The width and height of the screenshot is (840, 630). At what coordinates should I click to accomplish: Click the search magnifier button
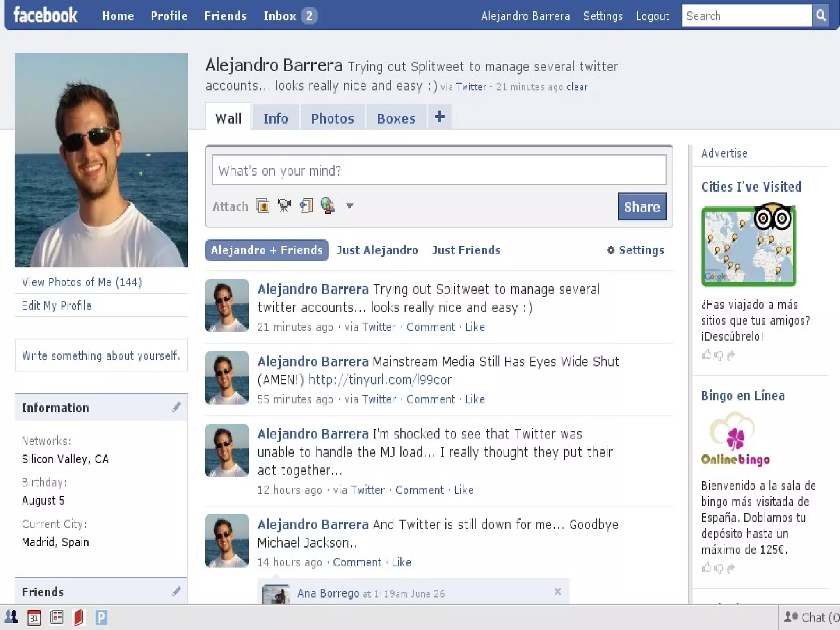[x=821, y=16]
